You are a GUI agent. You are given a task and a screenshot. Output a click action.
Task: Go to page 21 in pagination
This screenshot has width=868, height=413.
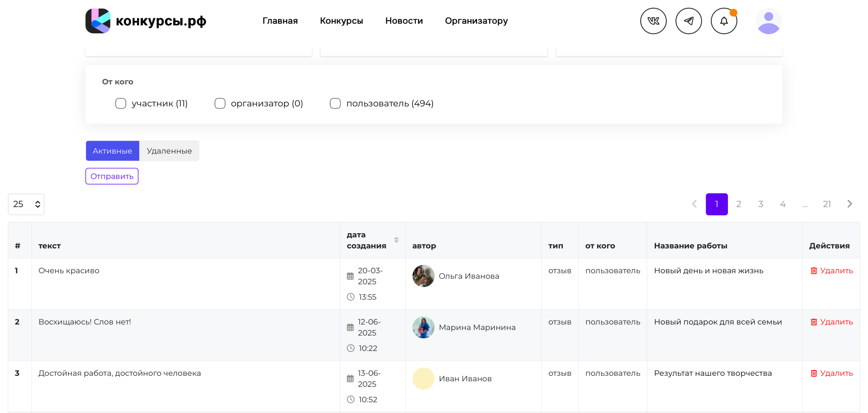[x=827, y=204]
